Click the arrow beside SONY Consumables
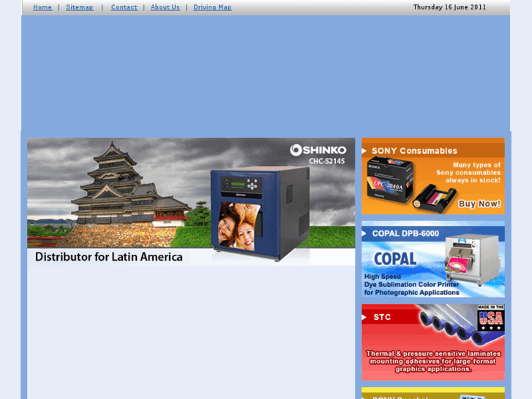This screenshot has height=399, width=532. tap(364, 151)
